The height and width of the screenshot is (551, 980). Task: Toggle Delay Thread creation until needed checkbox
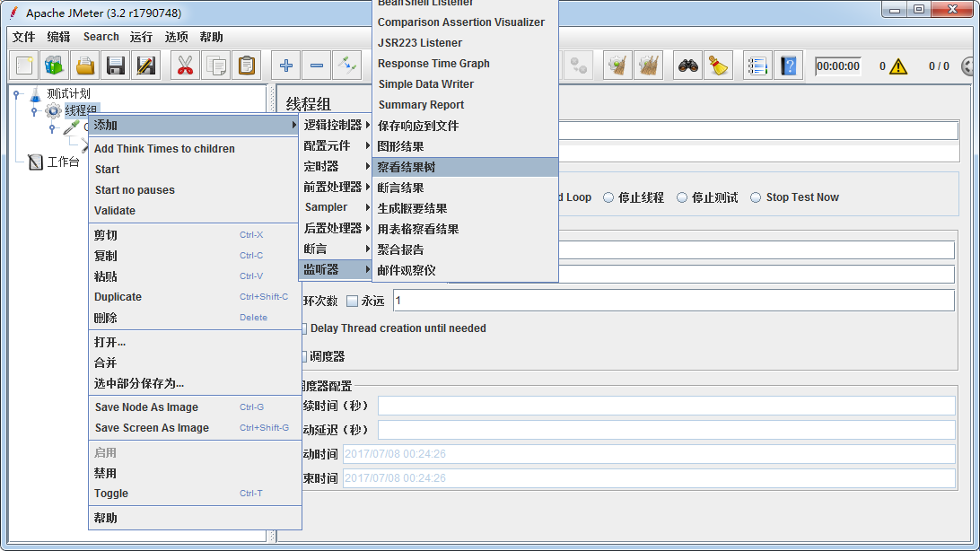click(x=304, y=328)
